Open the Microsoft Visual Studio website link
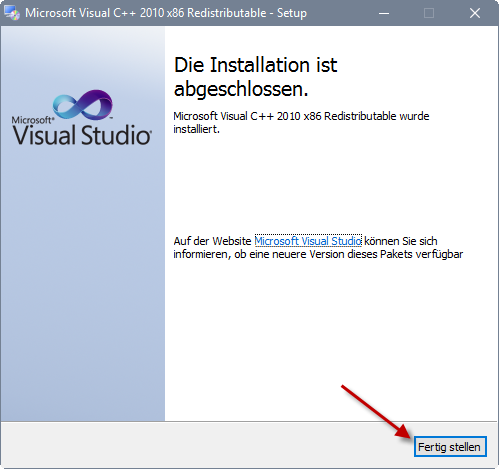Viewport: 499px width, 469px height. [308, 241]
